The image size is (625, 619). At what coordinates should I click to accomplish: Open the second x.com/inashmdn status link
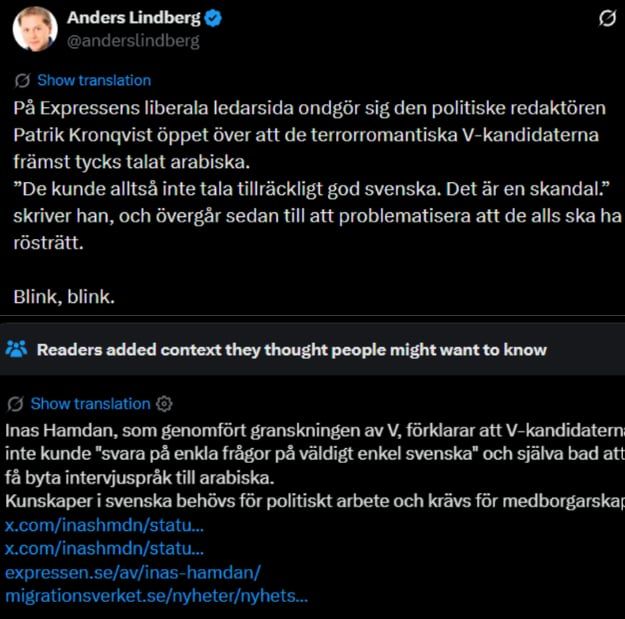(104, 548)
